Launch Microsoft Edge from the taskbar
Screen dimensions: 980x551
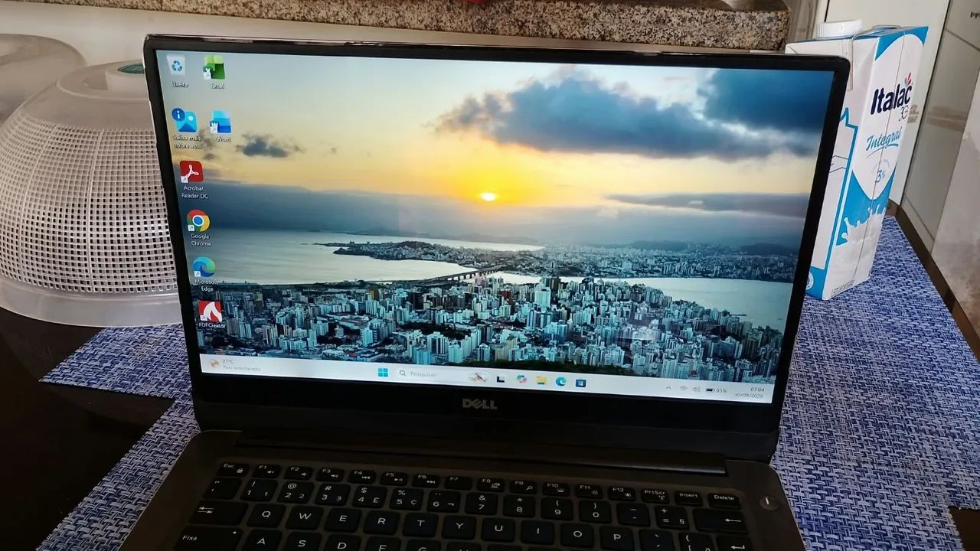(561, 380)
